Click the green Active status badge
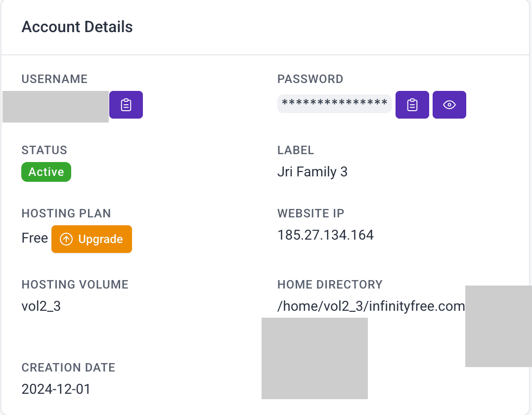The image size is (532, 415). coord(46,172)
